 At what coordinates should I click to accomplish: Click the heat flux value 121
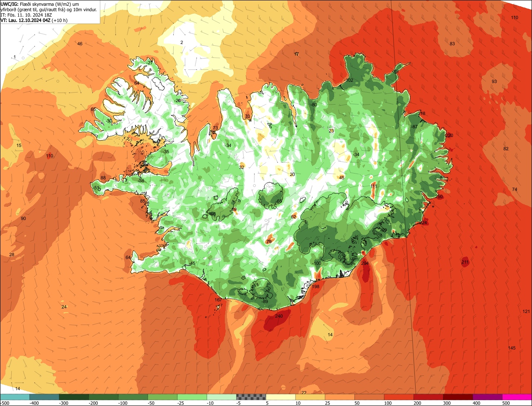pyautogui.click(x=526, y=312)
